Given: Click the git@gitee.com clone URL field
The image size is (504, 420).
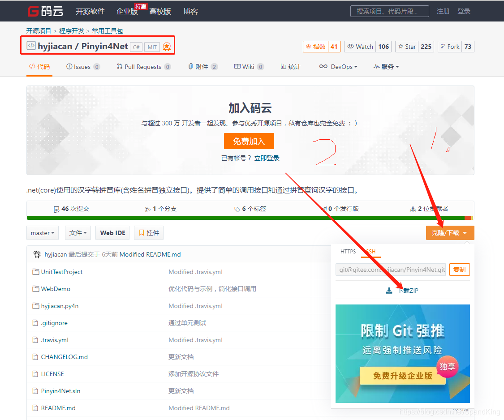Looking at the screenshot, I should click(x=391, y=270).
